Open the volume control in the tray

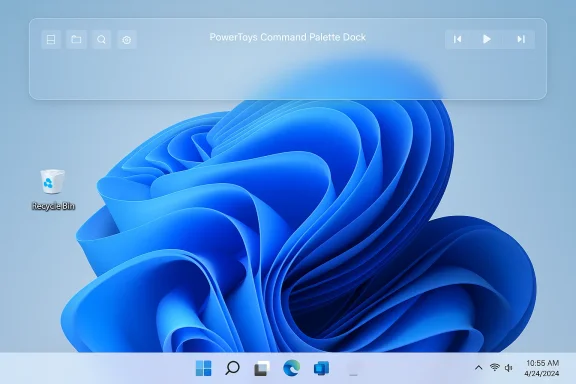coord(509,368)
